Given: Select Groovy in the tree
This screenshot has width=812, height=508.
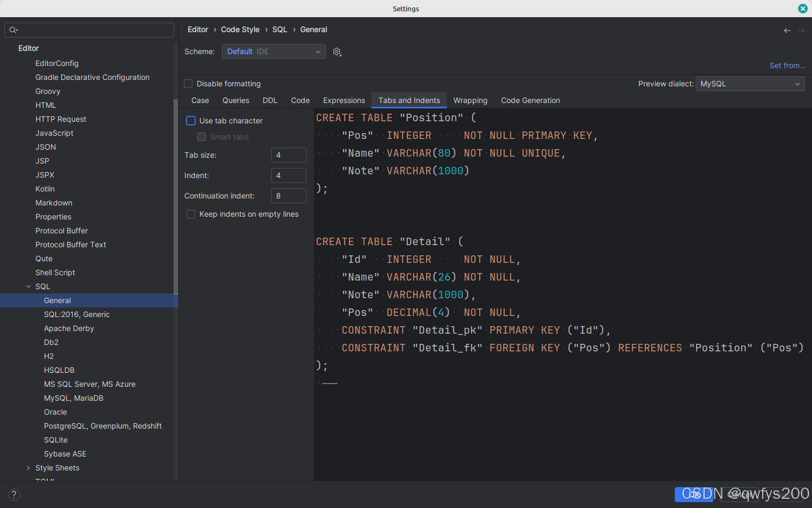Looking at the screenshot, I should pos(48,91).
